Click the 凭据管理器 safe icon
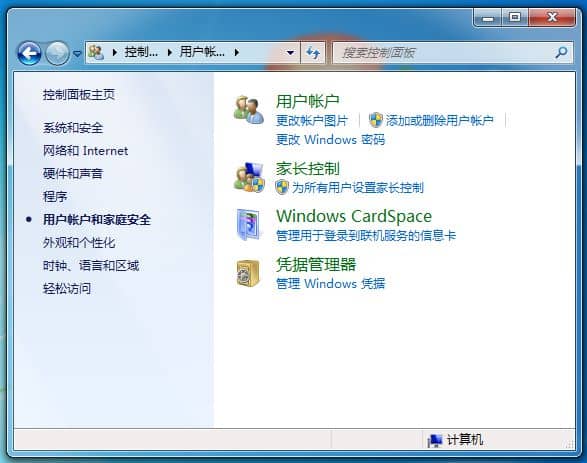Screen dimensions: 587x463 (248, 273)
